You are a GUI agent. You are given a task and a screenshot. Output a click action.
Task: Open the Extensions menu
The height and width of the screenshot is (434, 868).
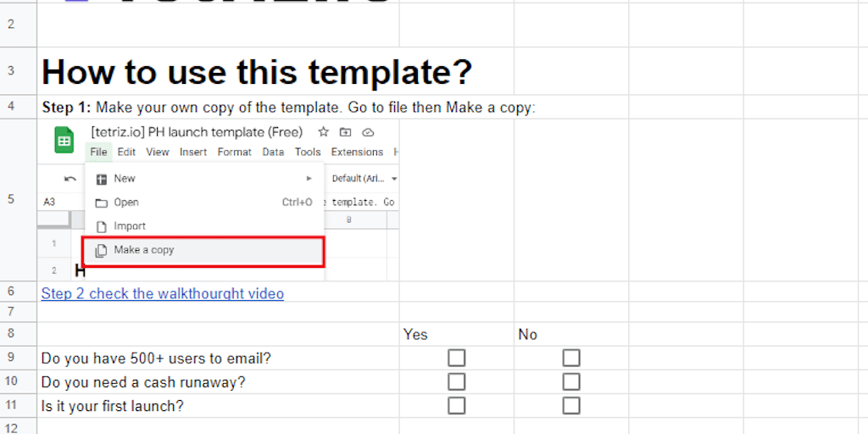coord(357,153)
